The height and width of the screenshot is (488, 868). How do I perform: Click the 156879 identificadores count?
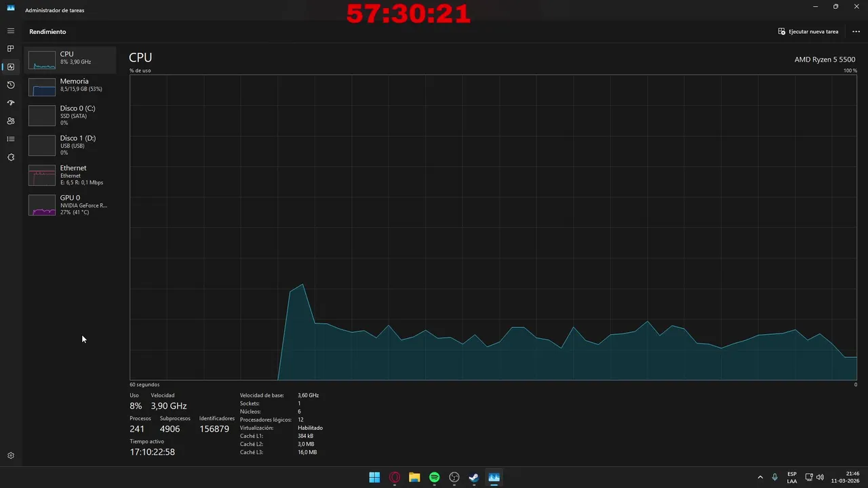click(214, 429)
